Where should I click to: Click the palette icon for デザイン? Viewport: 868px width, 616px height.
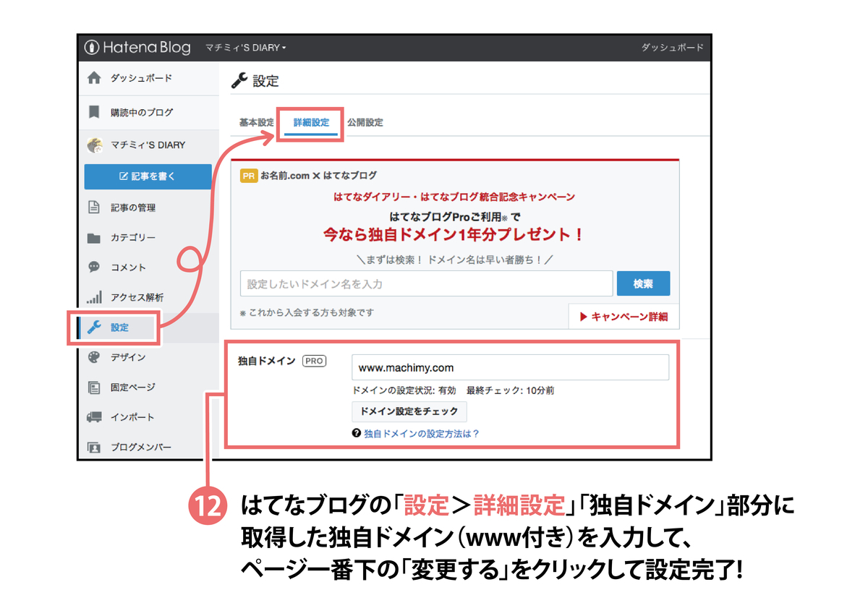[94, 357]
